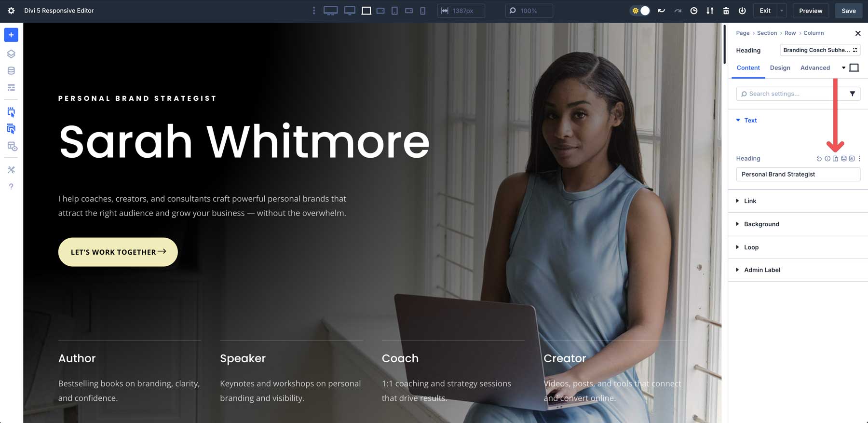
Task: Click the Save button
Action: point(848,11)
